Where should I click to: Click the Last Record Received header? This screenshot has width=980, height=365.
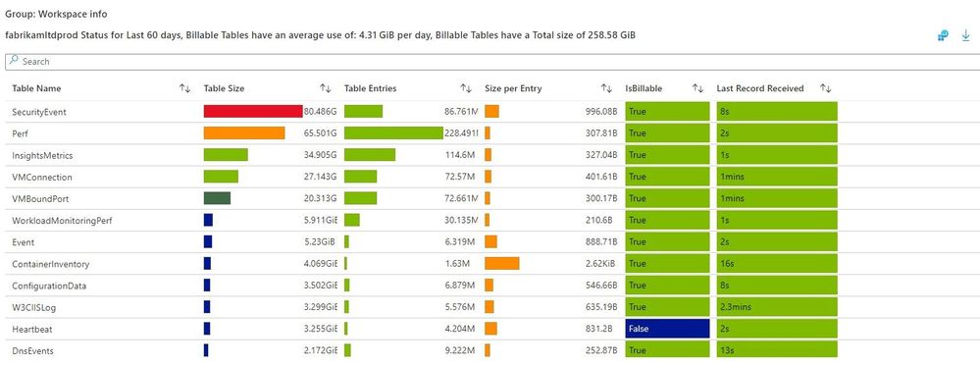(x=760, y=88)
